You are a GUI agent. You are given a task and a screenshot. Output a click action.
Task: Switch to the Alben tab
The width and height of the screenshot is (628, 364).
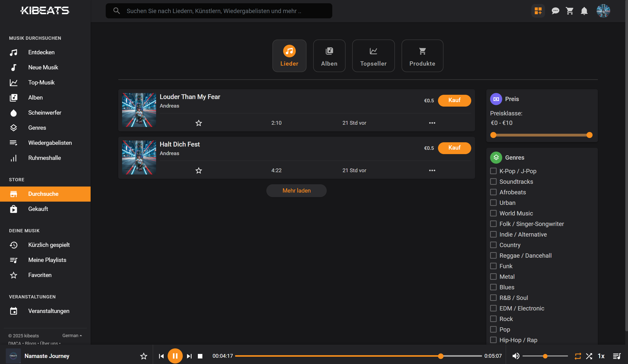(x=329, y=56)
